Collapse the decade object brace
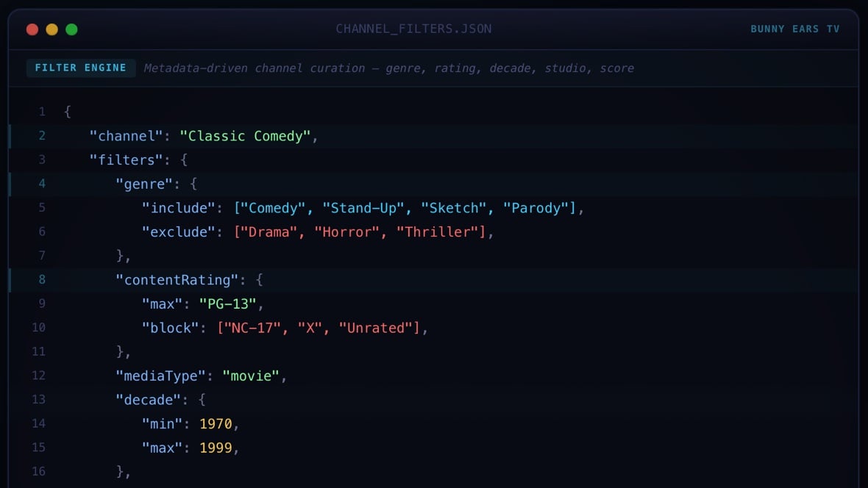 (201, 399)
